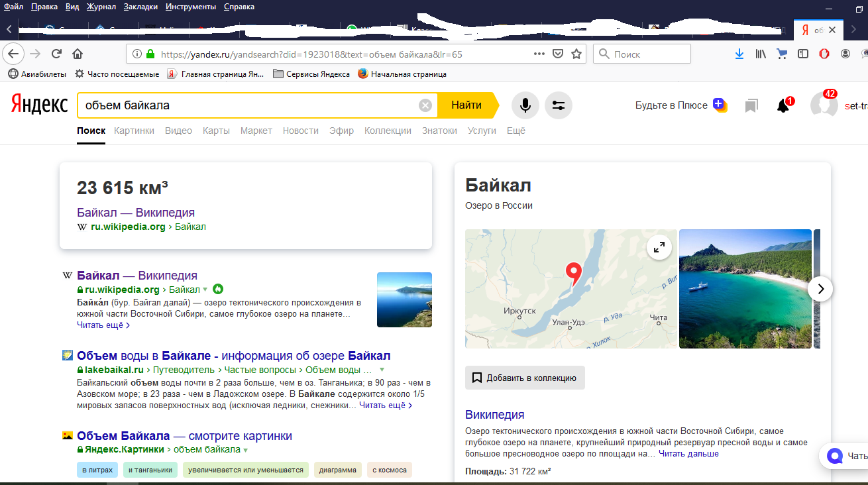Open 'Часто посещаемые' bookmark folder
The image size is (868, 485).
[117, 74]
